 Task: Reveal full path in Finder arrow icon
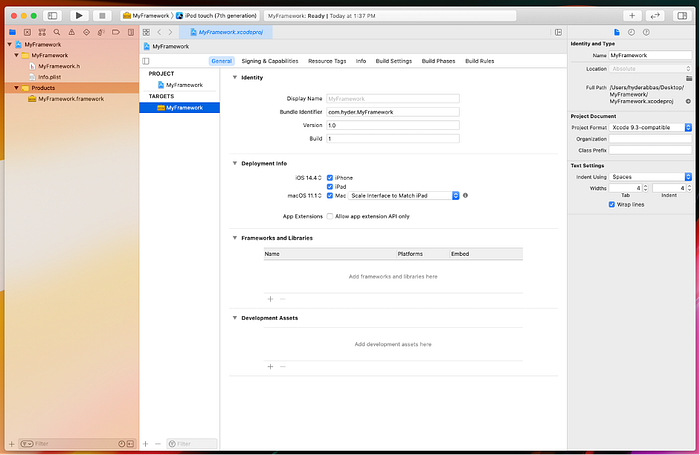tap(688, 101)
